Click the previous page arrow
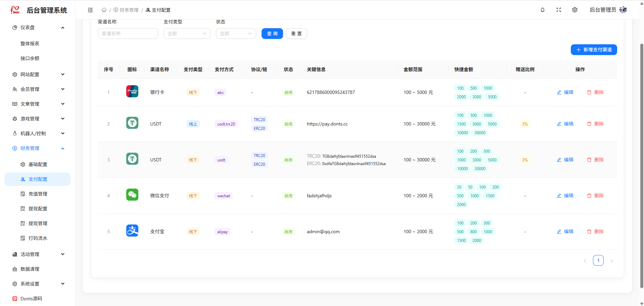Image resolution: width=644 pixels, height=306 pixels. (x=585, y=261)
